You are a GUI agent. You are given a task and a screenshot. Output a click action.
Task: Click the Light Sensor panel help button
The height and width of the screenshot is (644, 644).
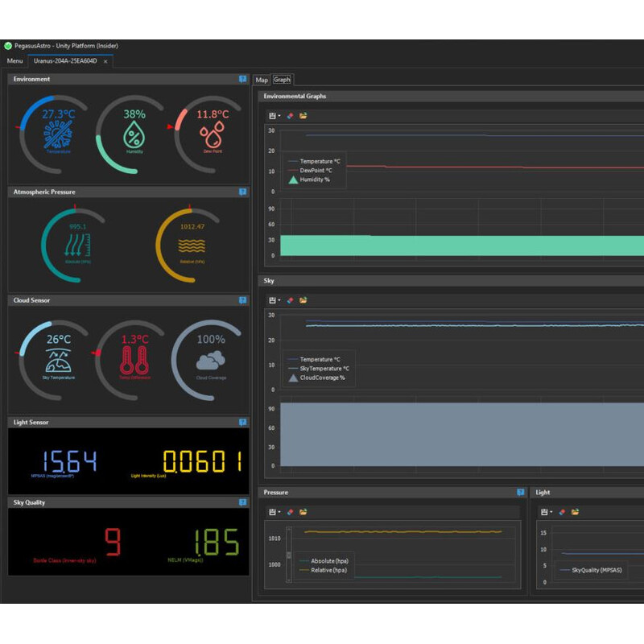[x=242, y=422]
